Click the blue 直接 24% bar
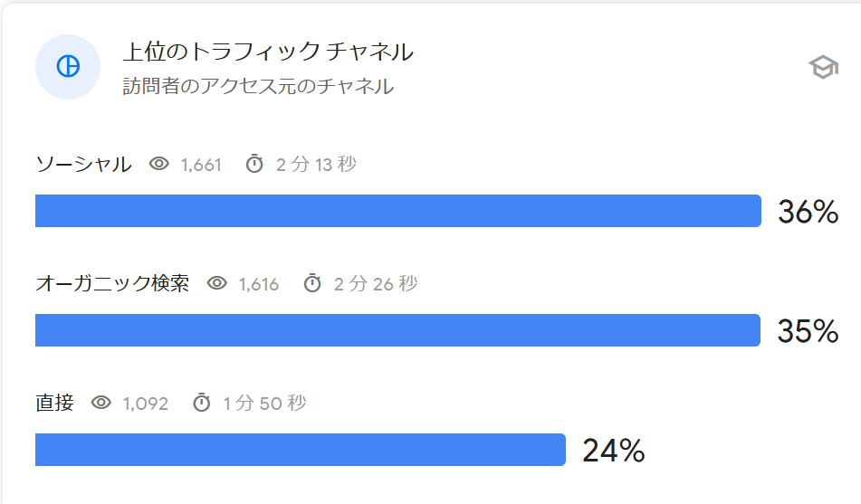 coord(300,450)
